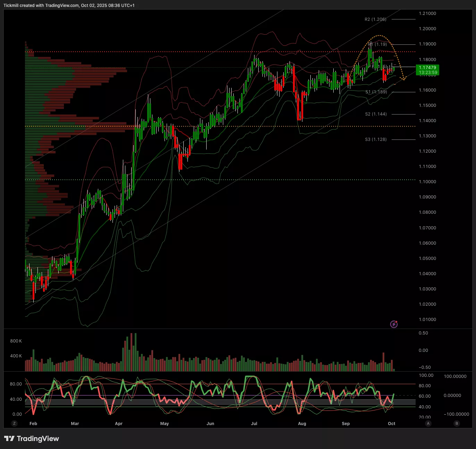Select the R2 (1.206) pivot label
This screenshot has height=449, width=476.
pyautogui.click(x=375, y=19)
